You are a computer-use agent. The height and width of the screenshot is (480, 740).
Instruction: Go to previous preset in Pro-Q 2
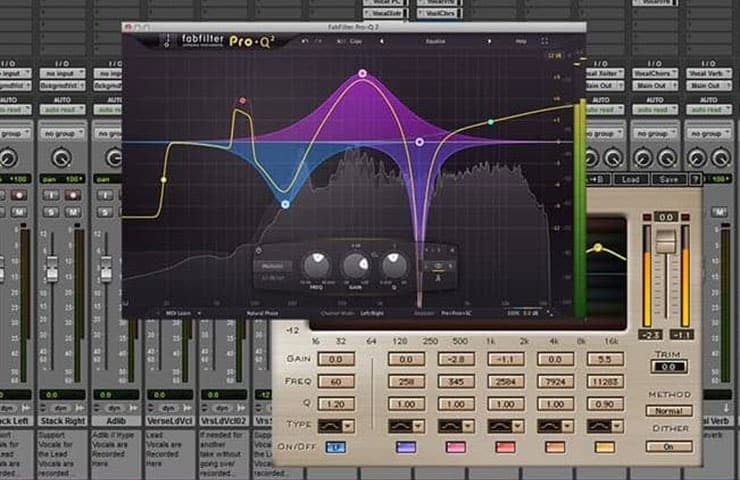pyautogui.click(x=381, y=42)
